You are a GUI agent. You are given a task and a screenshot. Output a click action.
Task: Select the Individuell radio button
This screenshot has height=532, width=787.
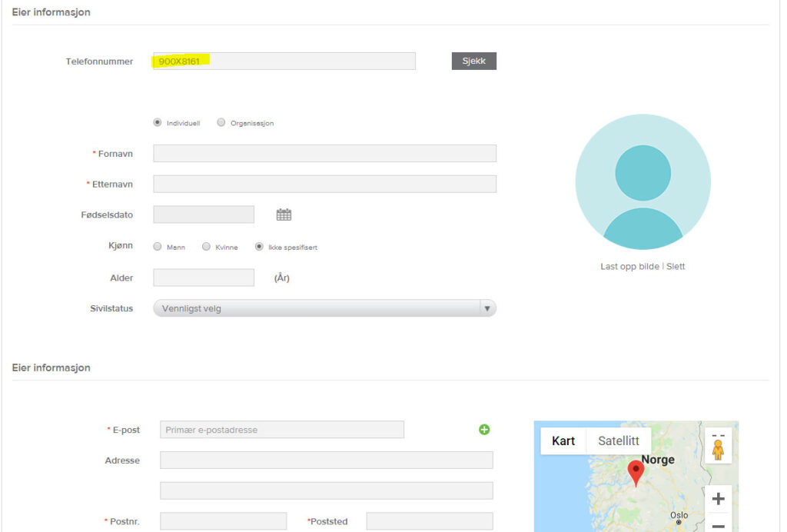pos(158,122)
